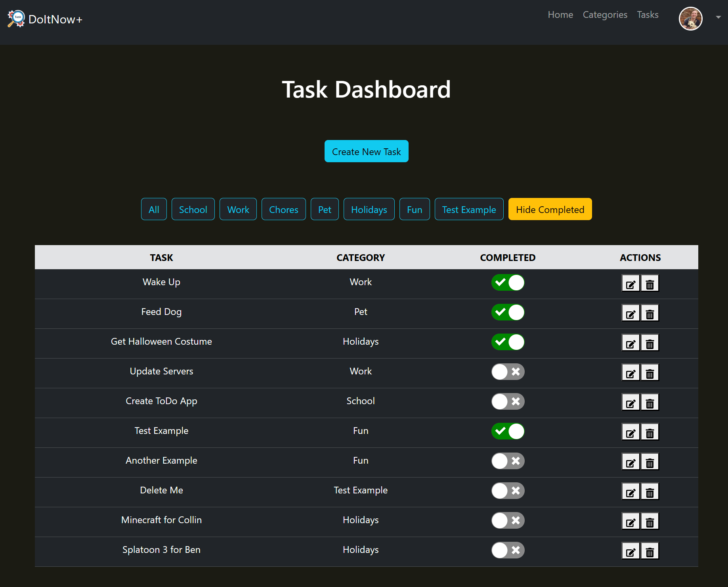Edit the Minecraft for Collin task
The image size is (728, 587).
pyautogui.click(x=630, y=522)
